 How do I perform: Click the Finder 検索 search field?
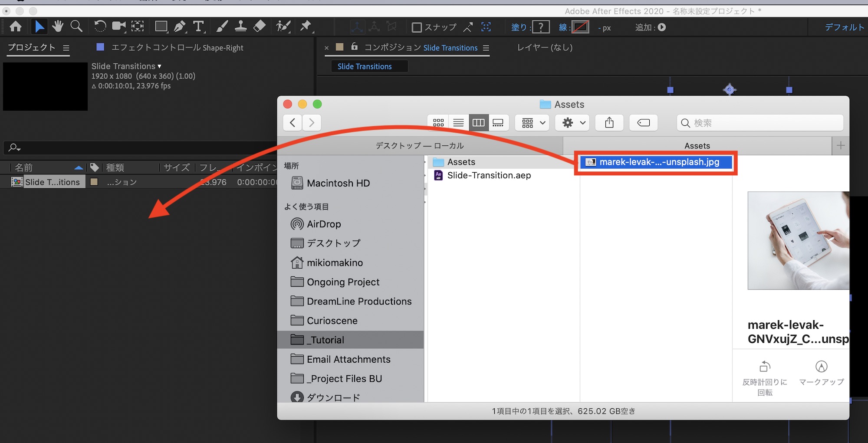(x=759, y=123)
